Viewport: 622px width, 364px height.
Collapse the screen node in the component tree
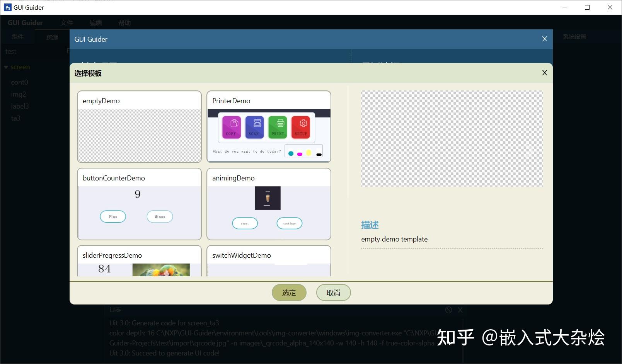(x=6, y=66)
